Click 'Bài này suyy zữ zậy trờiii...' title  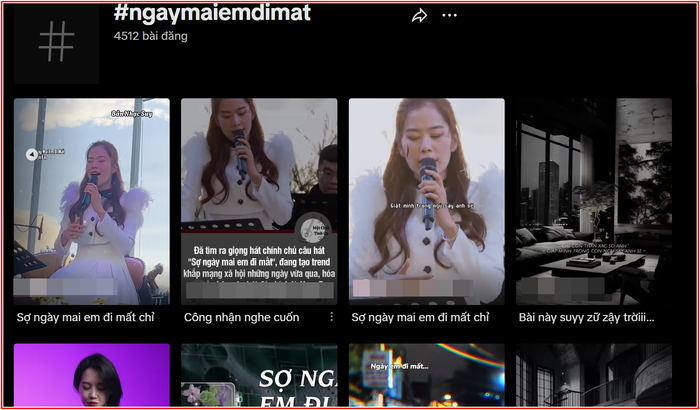coord(586,318)
